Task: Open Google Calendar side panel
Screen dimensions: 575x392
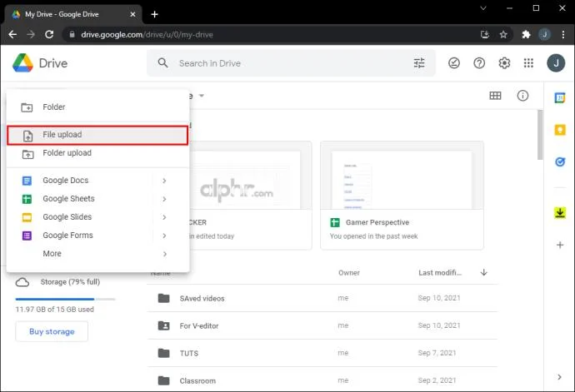Action: point(560,98)
